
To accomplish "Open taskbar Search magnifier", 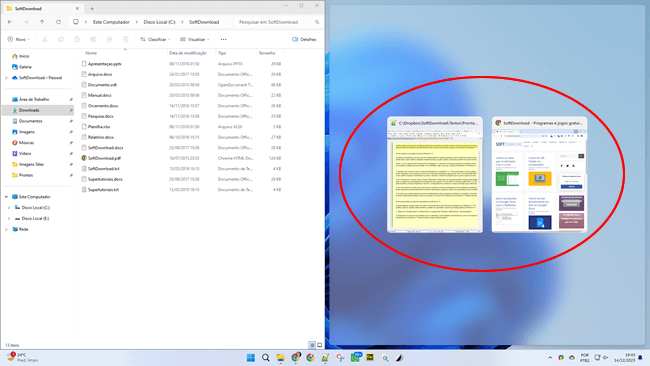I will click(266, 358).
